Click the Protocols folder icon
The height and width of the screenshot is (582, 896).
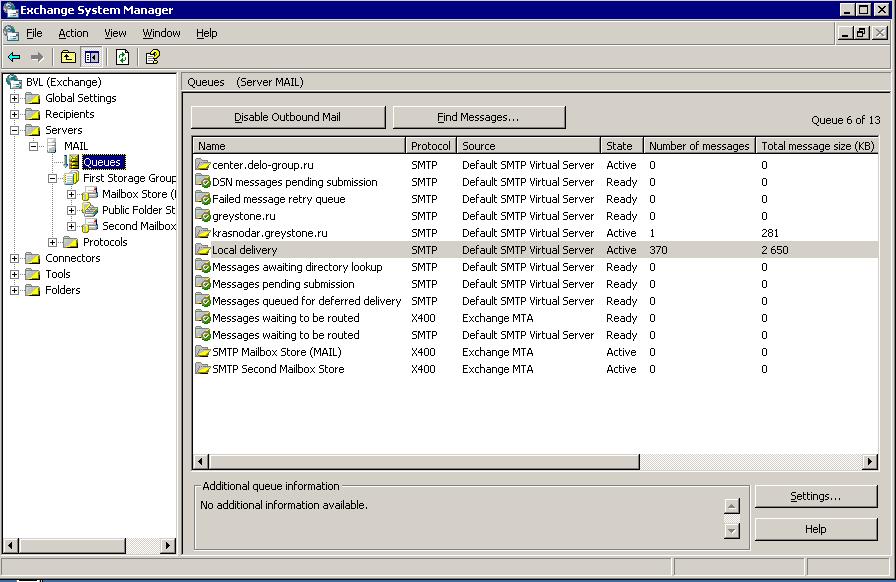(x=70, y=242)
